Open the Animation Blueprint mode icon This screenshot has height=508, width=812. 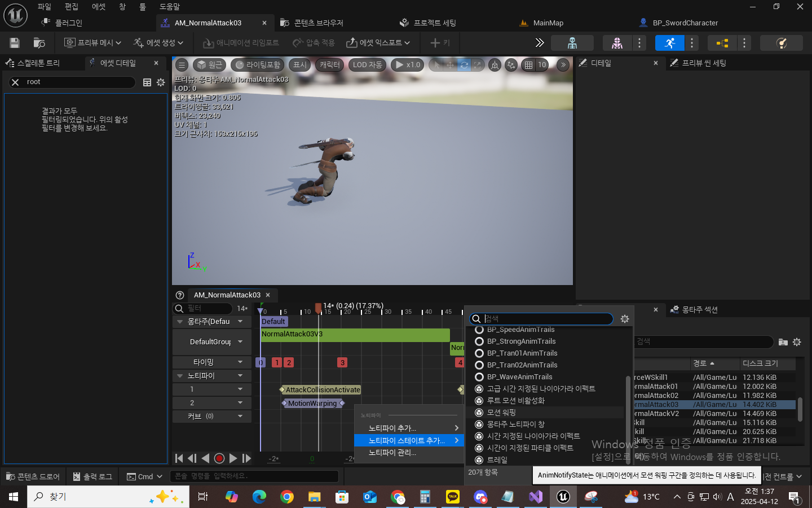pos(722,43)
